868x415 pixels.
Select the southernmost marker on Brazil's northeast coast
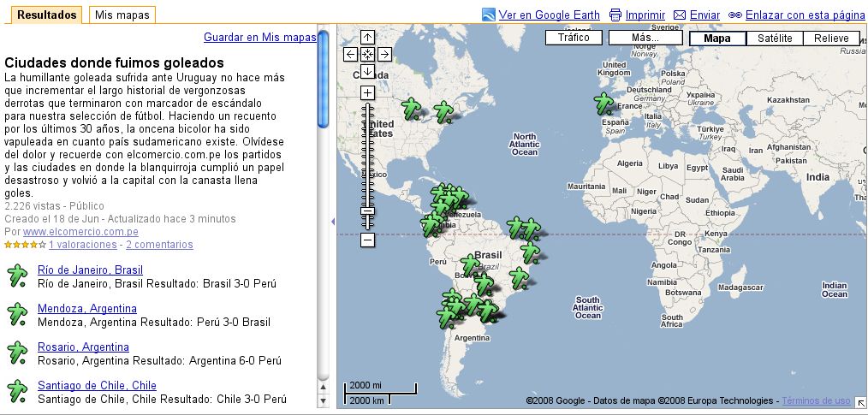click(519, 278)
